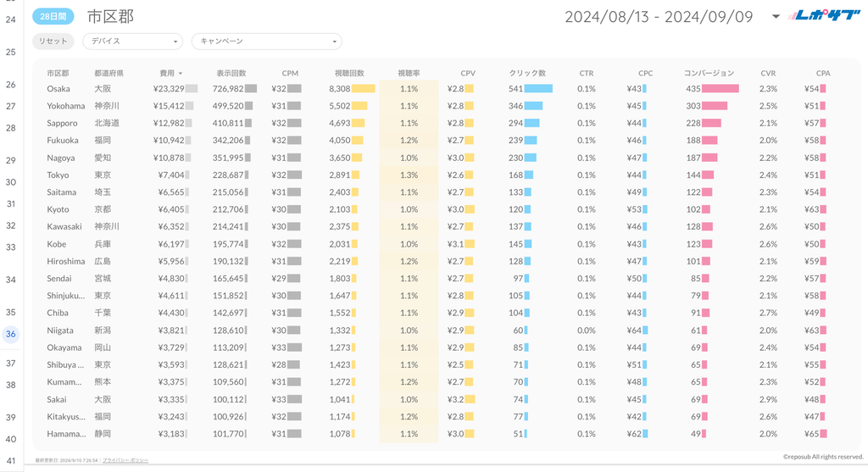Viewport: 868px width, 472px height.
Task: Click the 表示回数 column header
Action: 231,73
